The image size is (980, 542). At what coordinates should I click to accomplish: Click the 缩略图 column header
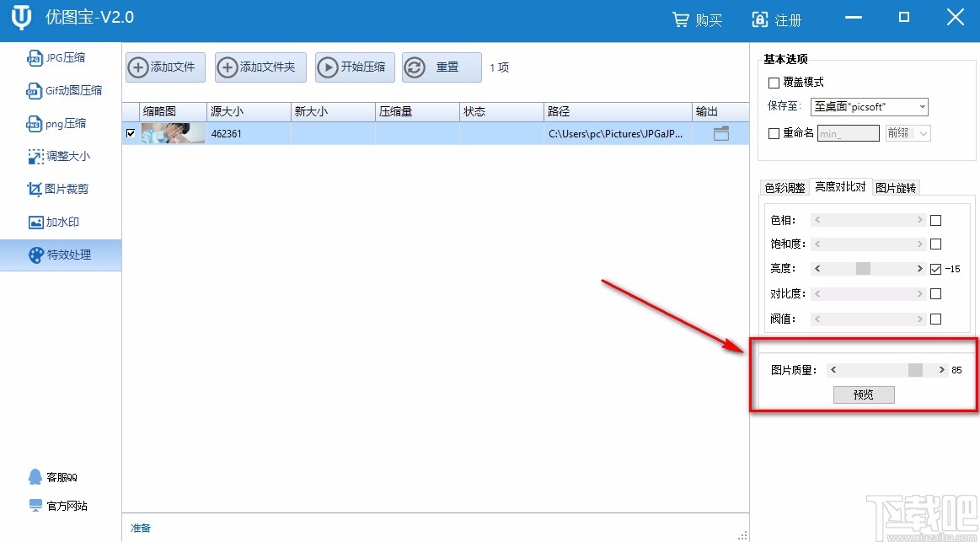[x=173, y=111]
